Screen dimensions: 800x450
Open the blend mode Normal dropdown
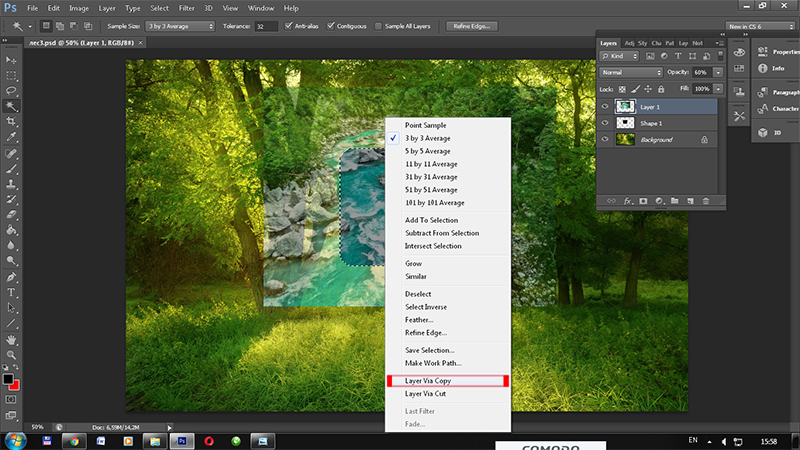click(631, 72)
